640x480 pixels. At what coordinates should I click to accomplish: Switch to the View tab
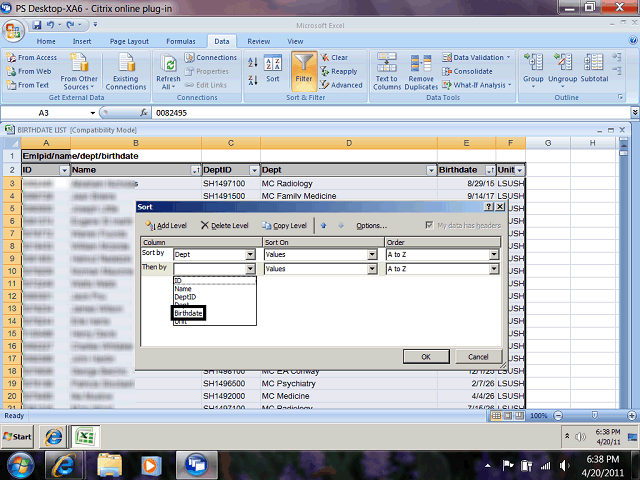pyautogui.click(x=295, y=41)
